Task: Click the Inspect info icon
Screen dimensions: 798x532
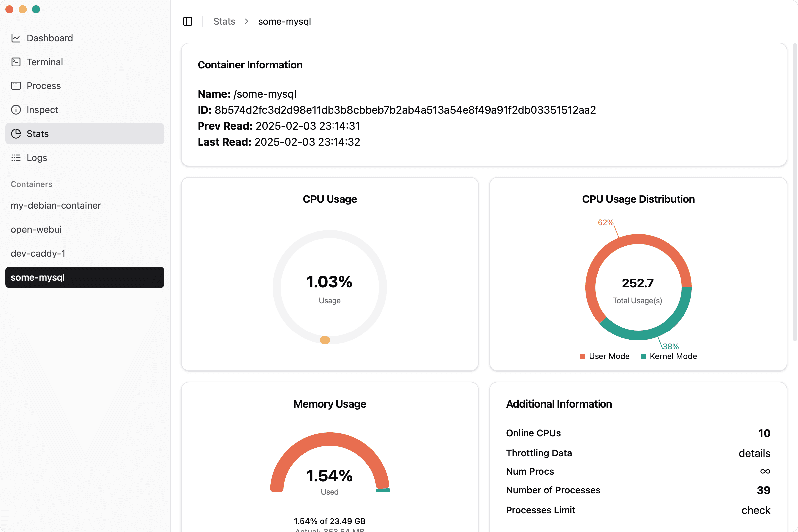Action: pyautogui.click(x=16, y=110)
